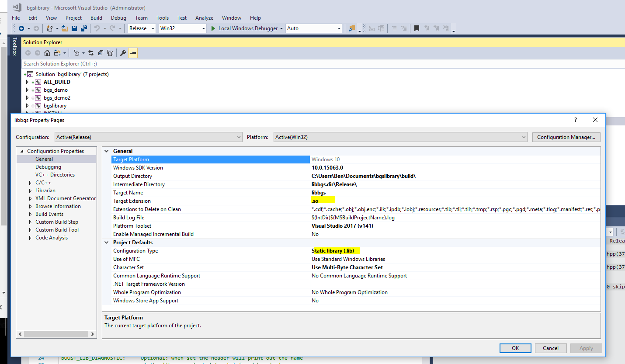Image resolution: width=625 pixels, height=364 pixels.
Task: Click the Target Name libbgs value
Action: click(319, 193)
